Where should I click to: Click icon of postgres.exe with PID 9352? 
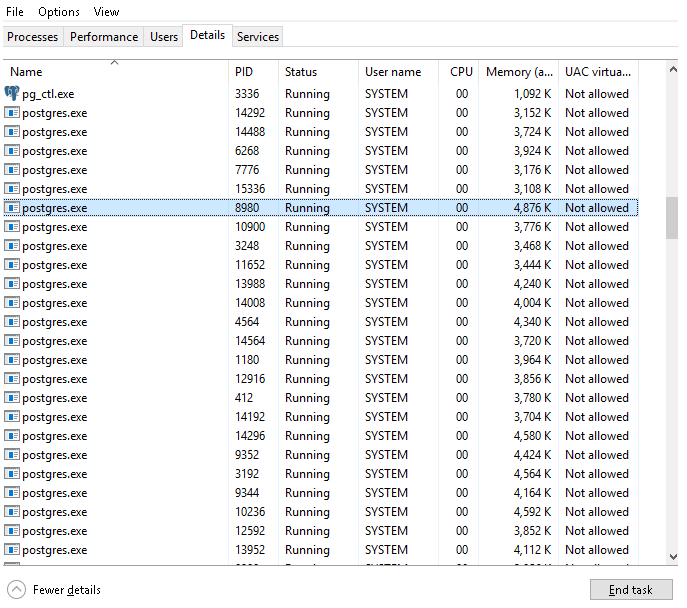12,455
